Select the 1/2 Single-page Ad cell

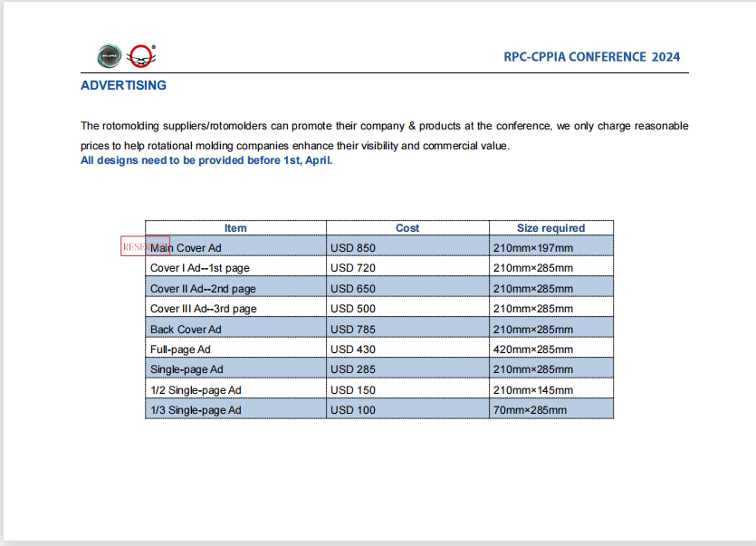(235, 388)
